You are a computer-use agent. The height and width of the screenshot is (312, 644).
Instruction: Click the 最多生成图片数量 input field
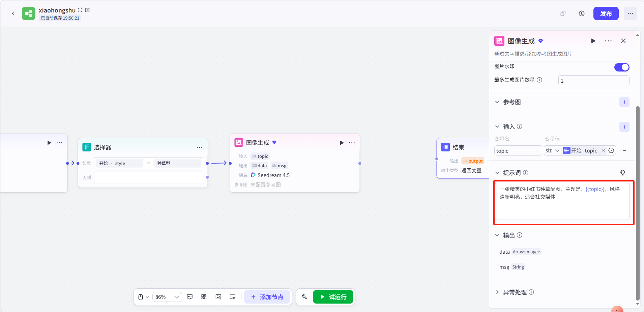click(594, 80)
